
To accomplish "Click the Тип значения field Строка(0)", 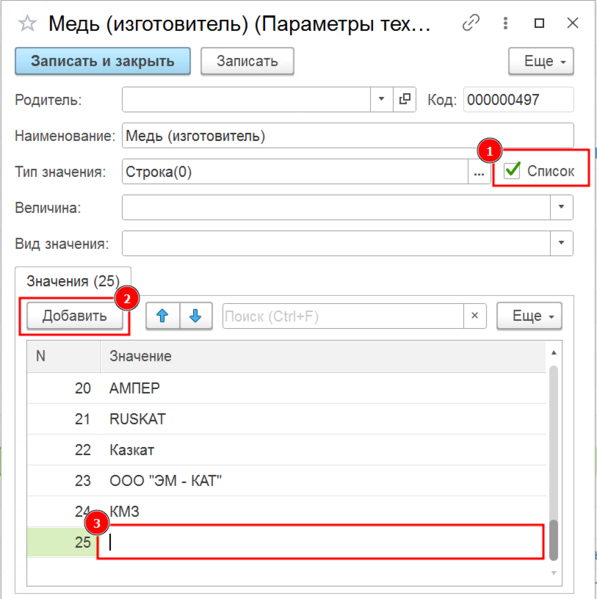I will pos(295,172).
